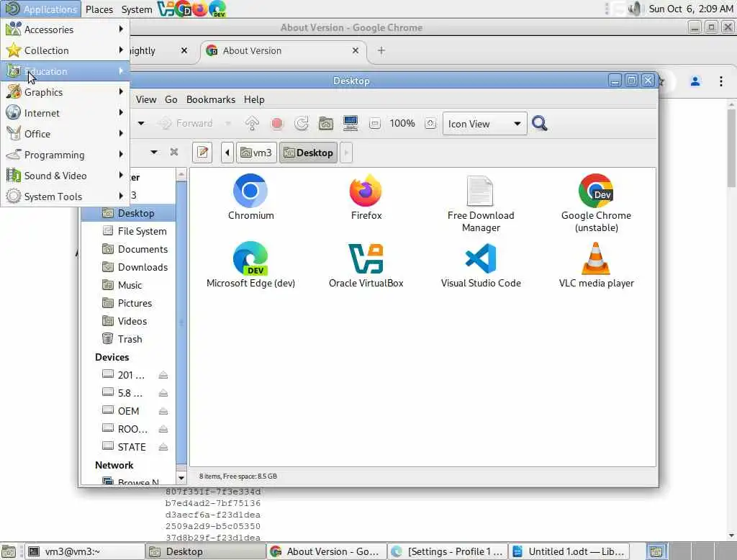The height and width of the screenshot is (560, 737).
Task: Click the Chrome profile avatar icon
Action: click(695, 81)
